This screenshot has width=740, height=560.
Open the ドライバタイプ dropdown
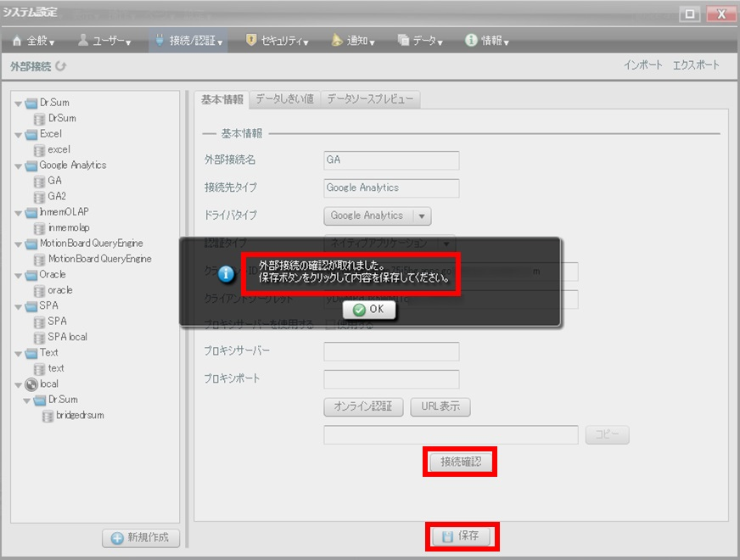[377, 216]
